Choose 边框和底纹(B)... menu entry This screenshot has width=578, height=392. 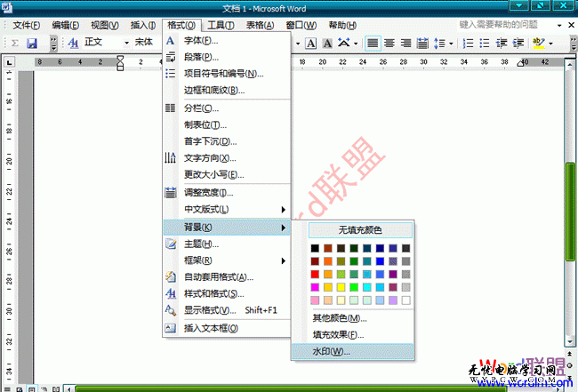tap(227, 91)
